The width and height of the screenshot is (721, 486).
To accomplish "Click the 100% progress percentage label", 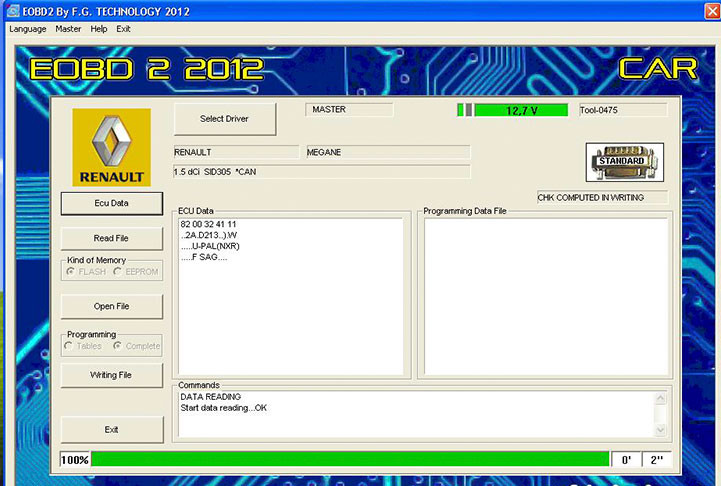I will pos(75,460).
